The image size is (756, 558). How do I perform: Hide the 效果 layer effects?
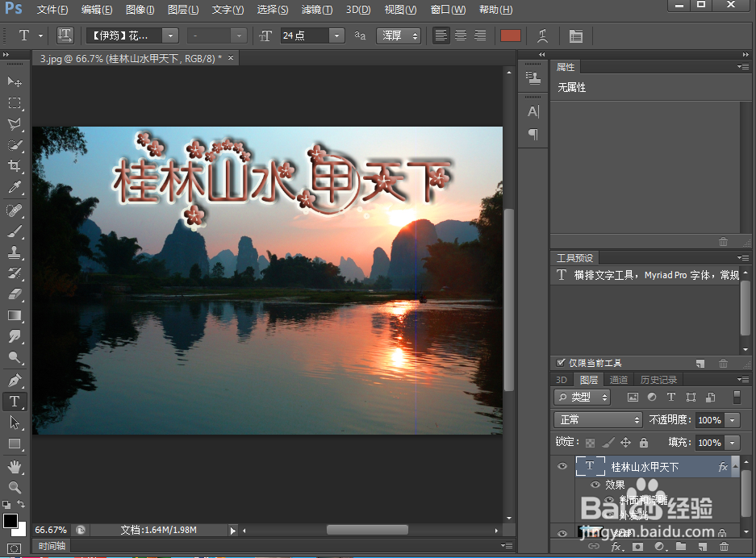pos(595,485)
